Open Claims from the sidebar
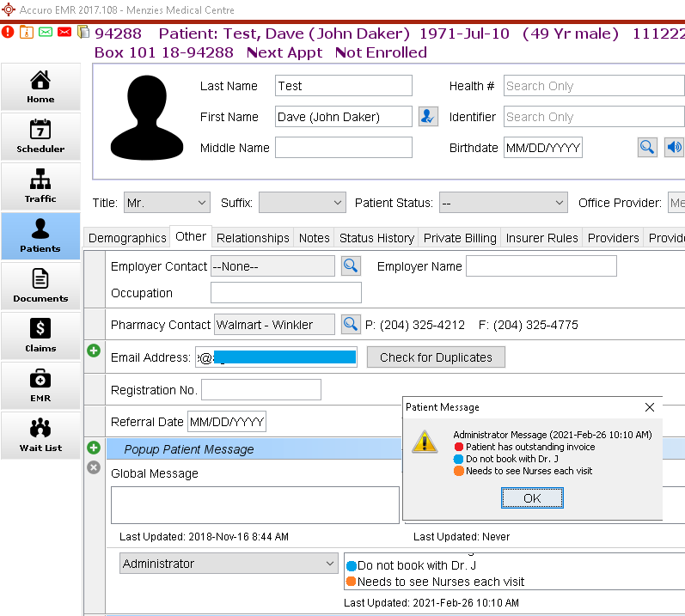This screenshot has width=685, height=616. click(x=40, y=336)
